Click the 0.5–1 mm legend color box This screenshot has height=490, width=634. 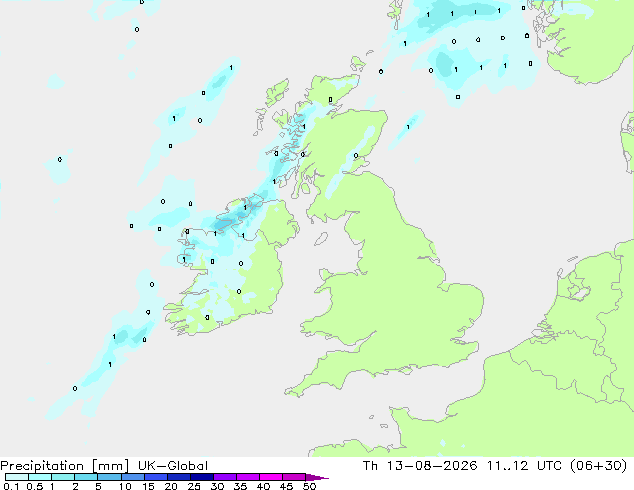40,477
